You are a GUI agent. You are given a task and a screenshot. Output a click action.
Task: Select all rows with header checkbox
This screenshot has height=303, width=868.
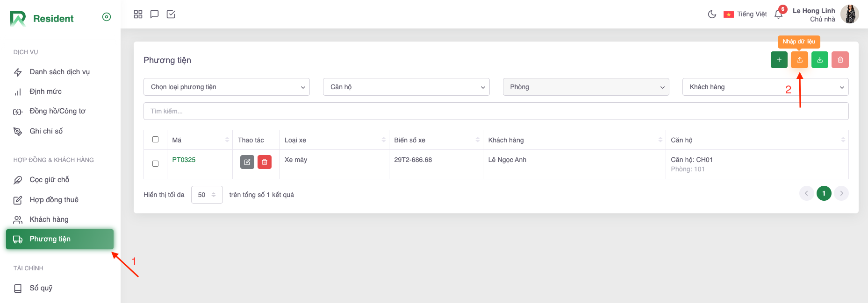(156, 140)
